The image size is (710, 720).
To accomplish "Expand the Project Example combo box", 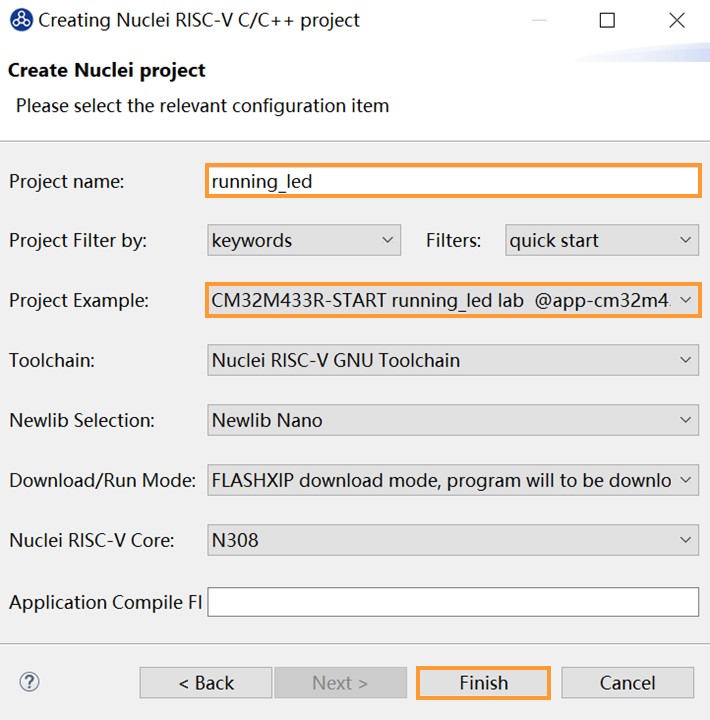I will tap(453, 300).
